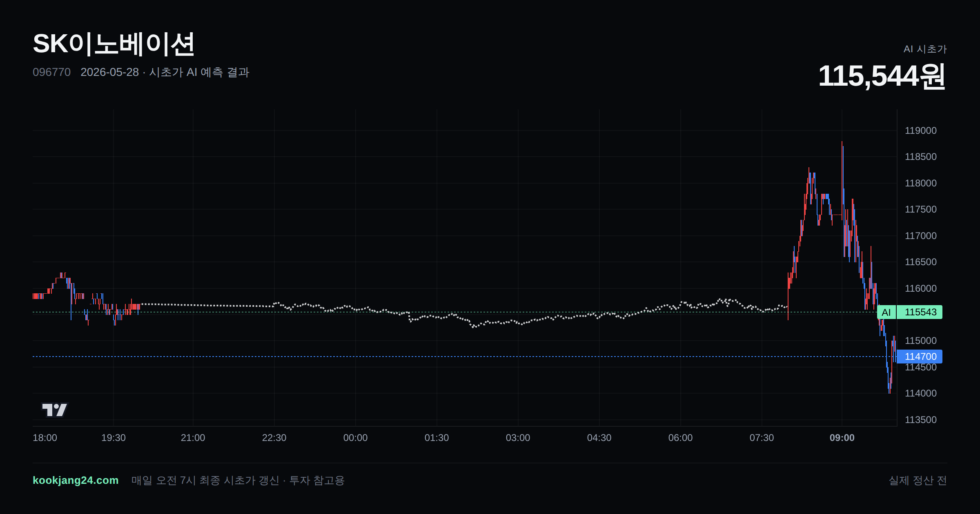Click the 18:00 time axis label
This screenshot has height=514, width=980.
pyautogui.click(x=45, y=438)
